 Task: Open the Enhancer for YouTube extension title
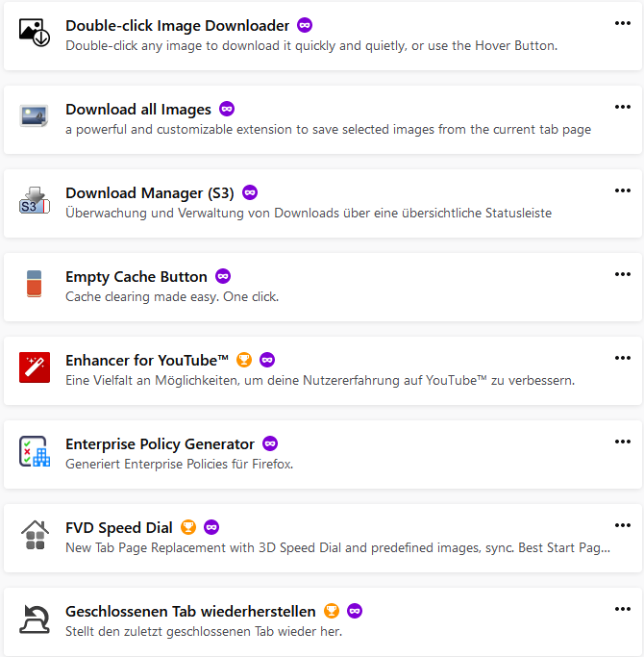tap(147, 360)
